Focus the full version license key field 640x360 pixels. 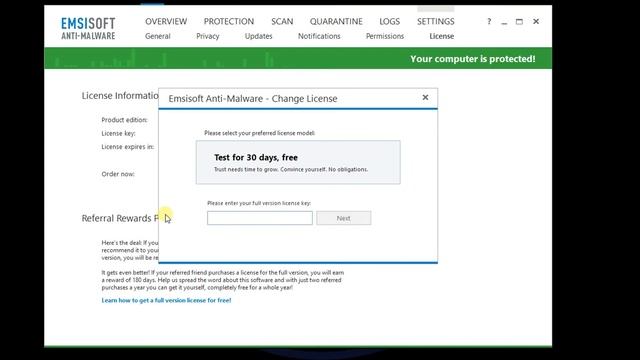point(260,218)
